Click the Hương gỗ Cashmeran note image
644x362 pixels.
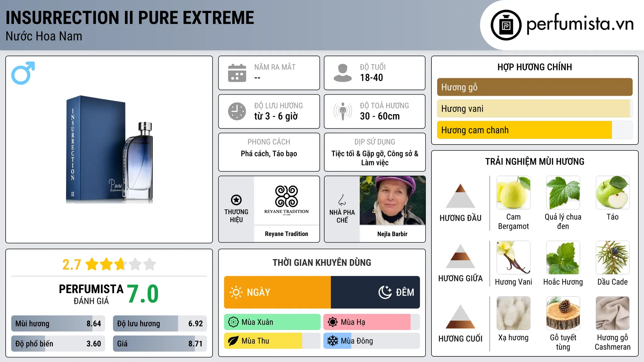click(613, 313)
